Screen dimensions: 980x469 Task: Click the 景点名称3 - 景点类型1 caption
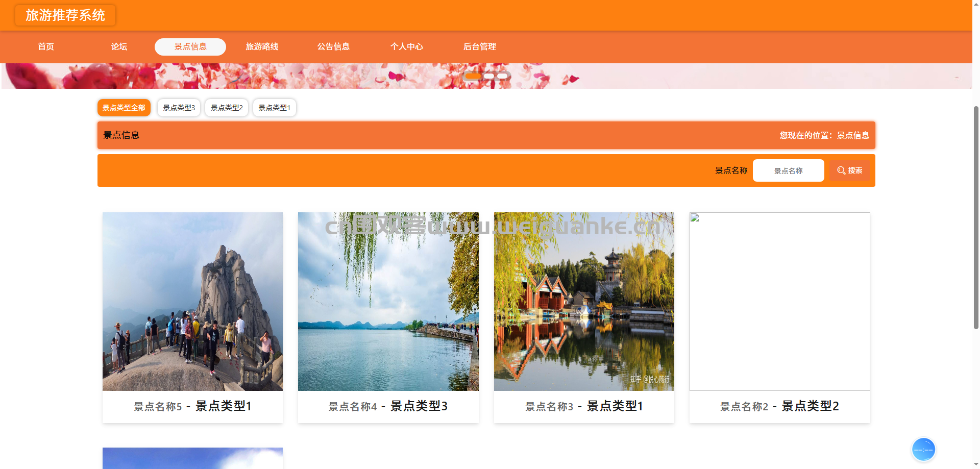(584, 406)
